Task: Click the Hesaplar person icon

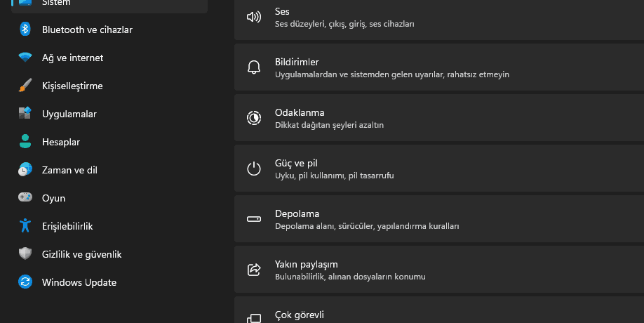Action: [x=25, y=142]
